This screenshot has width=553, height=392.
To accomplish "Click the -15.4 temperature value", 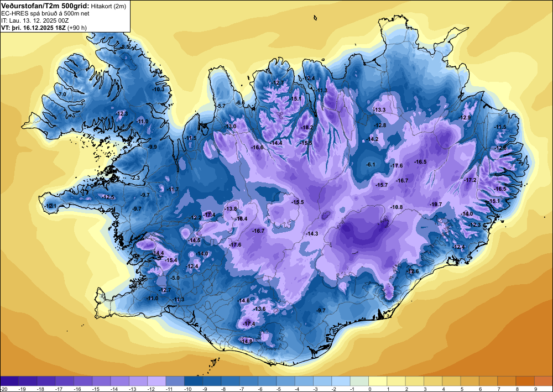I will point(171,260).
